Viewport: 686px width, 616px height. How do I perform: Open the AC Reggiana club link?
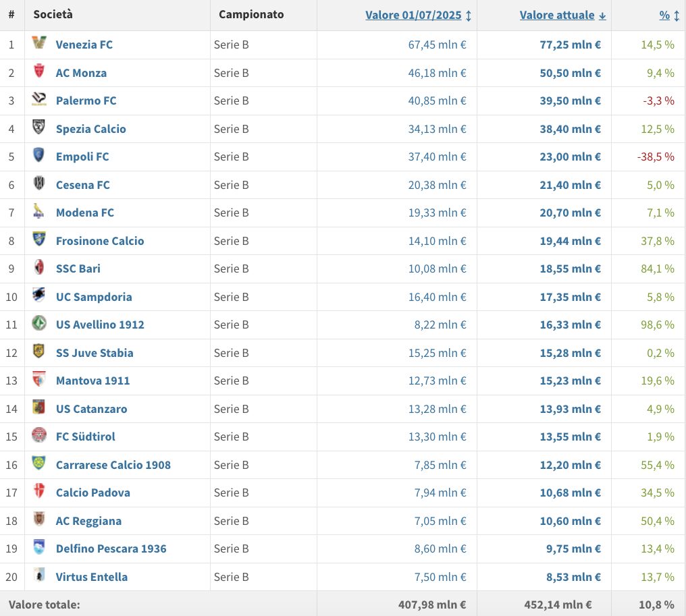point(89,521)
